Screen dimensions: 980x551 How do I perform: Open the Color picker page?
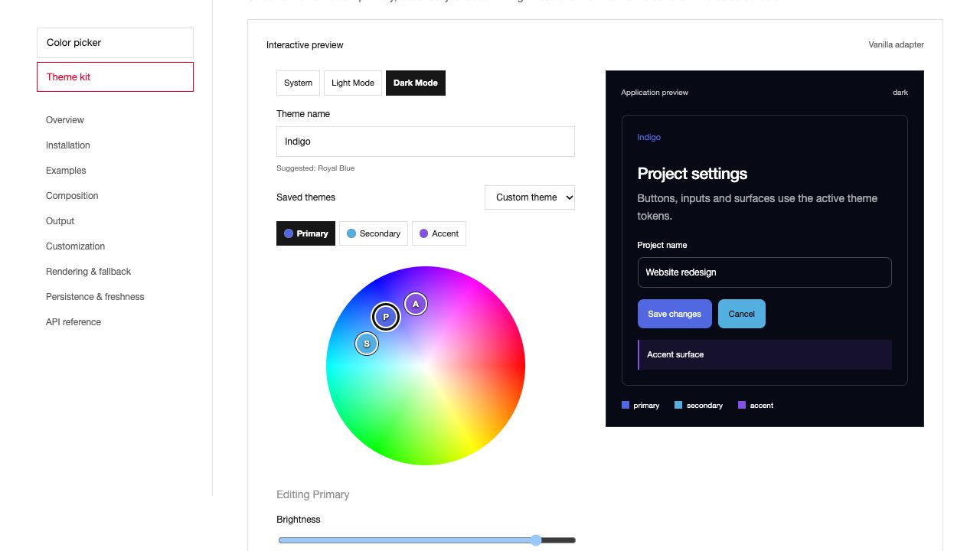115,43
